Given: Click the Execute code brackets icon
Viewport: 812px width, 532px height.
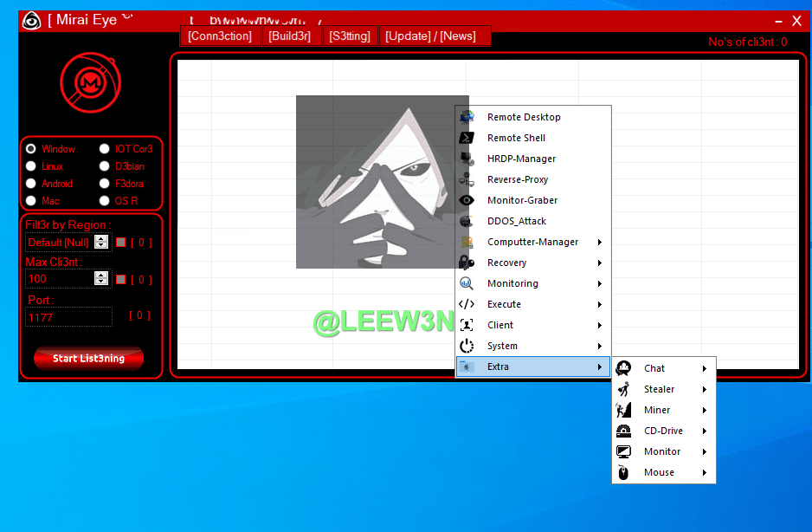Looking at the screenshot, I should (467, 304).
